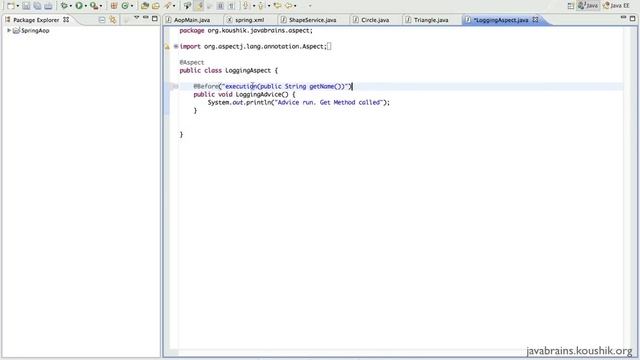Image resolution: width=640 pixels, height=360 pixels.
Task: Select the SpringAop project
Action: [x=31, y=31]
